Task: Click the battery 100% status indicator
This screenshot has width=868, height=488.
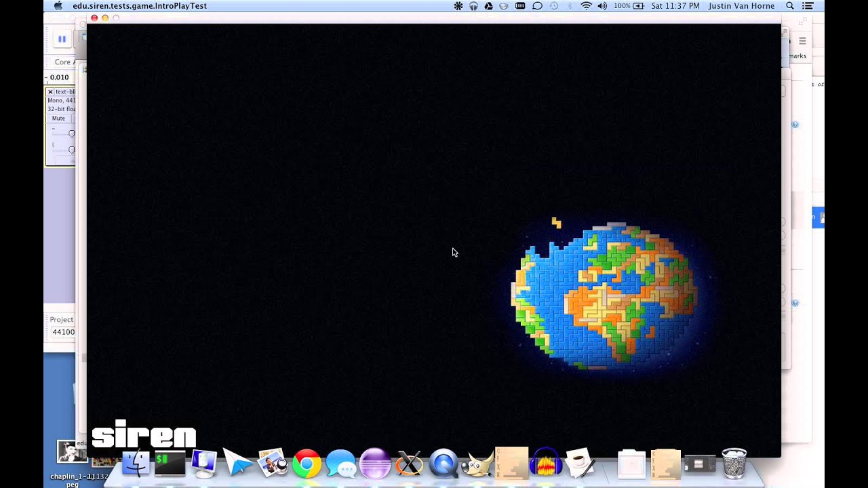Action: click(x=629, y=5)
